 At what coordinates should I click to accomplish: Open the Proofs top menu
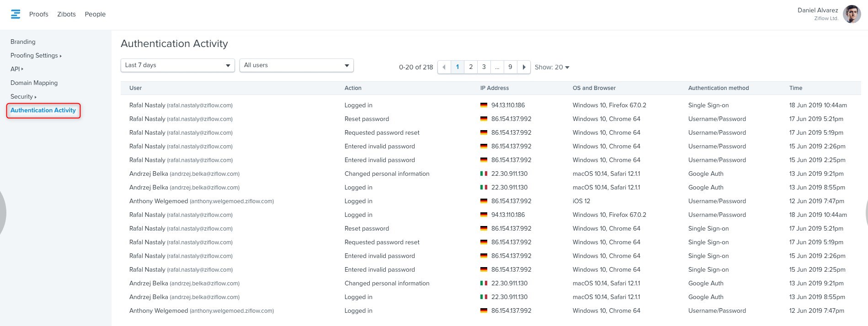38,14
